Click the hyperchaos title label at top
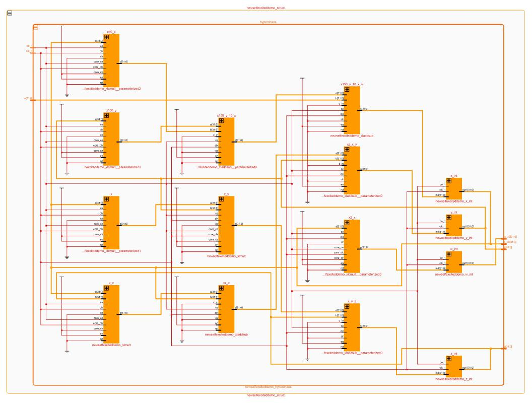532x403 pixels. pos(269,22)
